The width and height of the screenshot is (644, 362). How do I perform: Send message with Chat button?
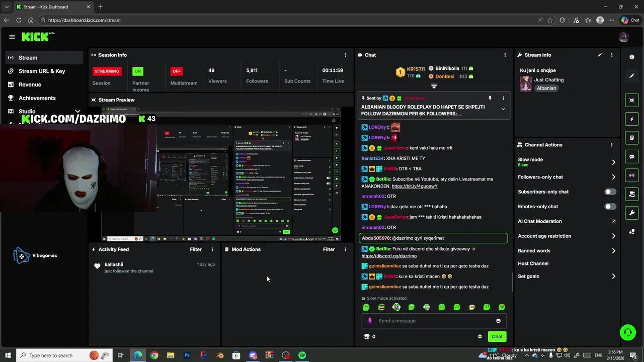tap(497, 337)
